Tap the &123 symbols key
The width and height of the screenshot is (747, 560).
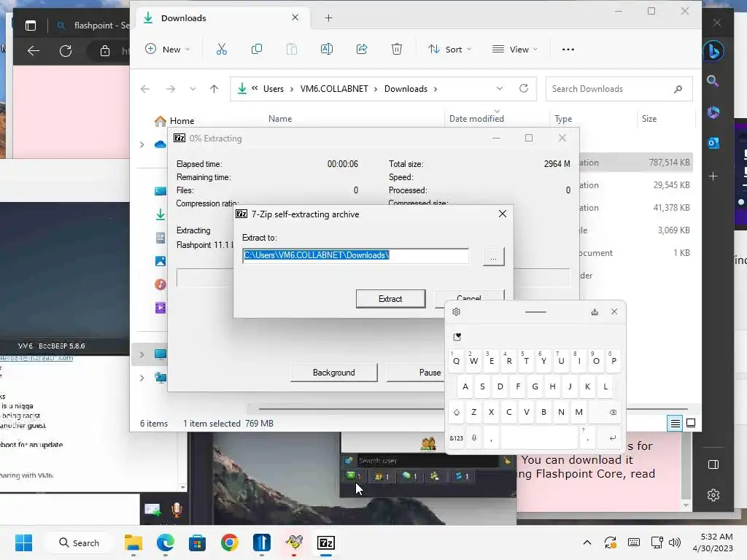click(457, 438)
